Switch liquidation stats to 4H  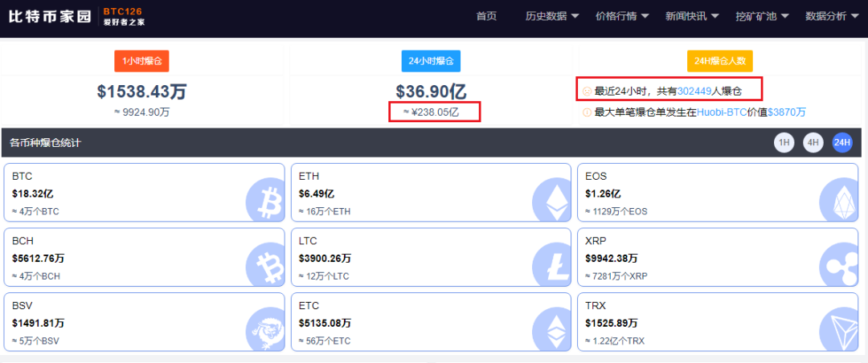(x=813, y=143)
